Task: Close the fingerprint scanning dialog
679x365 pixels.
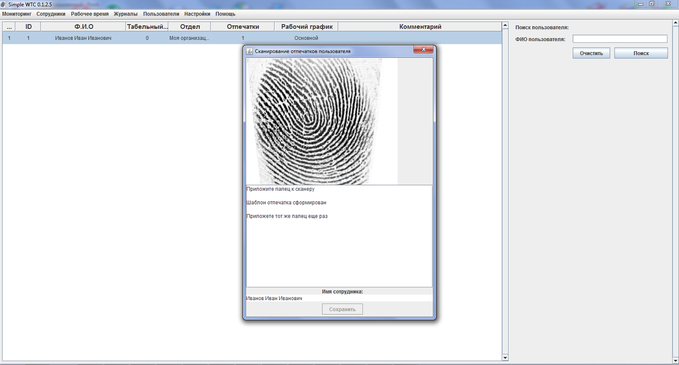Action: tap(423, 50)
